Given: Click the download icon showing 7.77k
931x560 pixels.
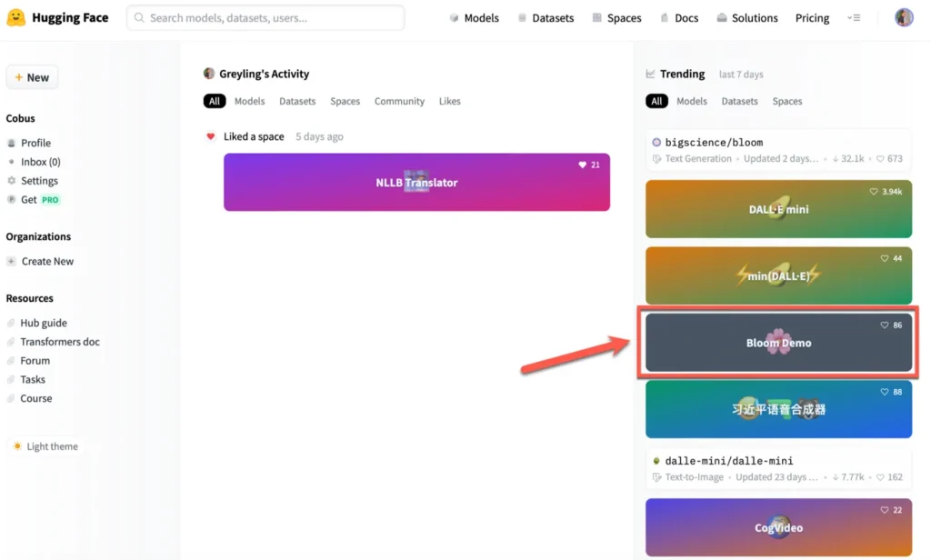Looking at the screenshot, I should [836, 477].
